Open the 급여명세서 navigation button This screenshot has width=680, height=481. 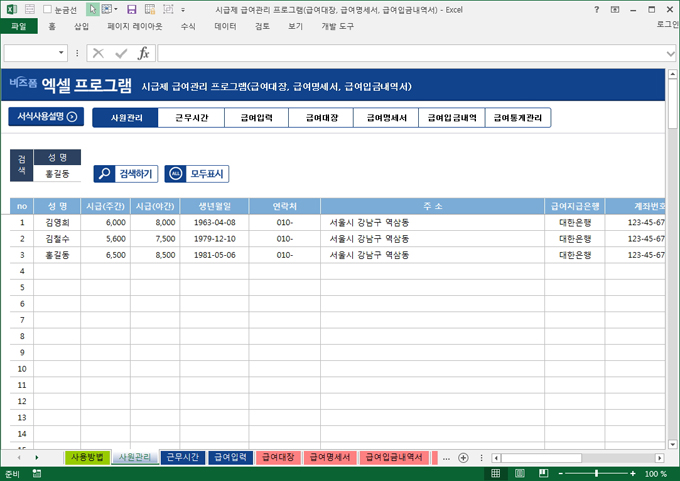tap(385, 118)
